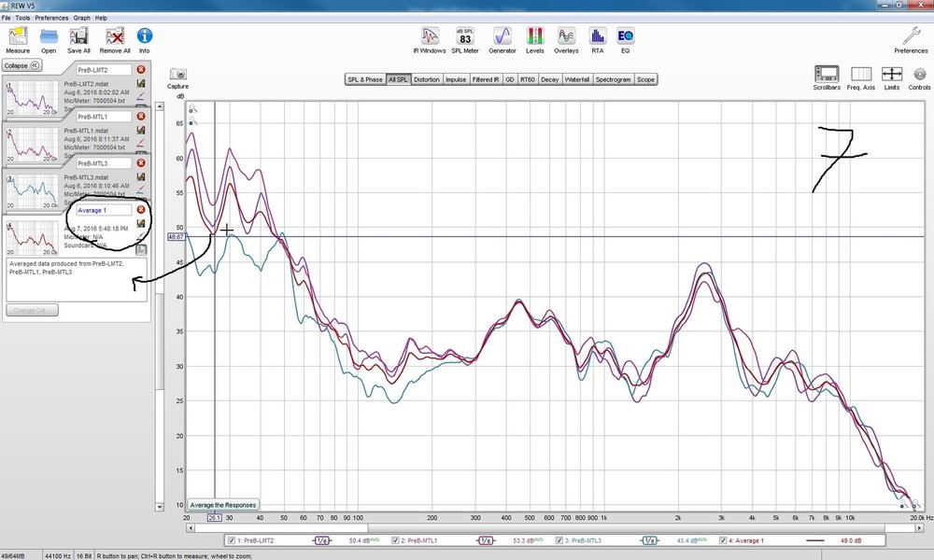The width and height of the screenshot is (934, 560).
Task: Switch to the Waterfall tab
Action: (x=576, y=79)
